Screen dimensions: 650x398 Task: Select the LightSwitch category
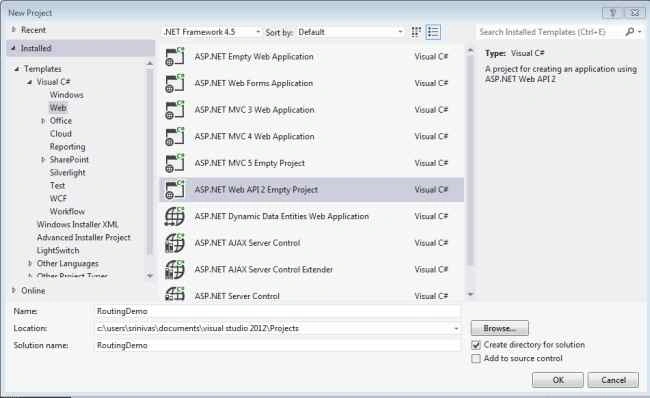click(x=58, y=250)
